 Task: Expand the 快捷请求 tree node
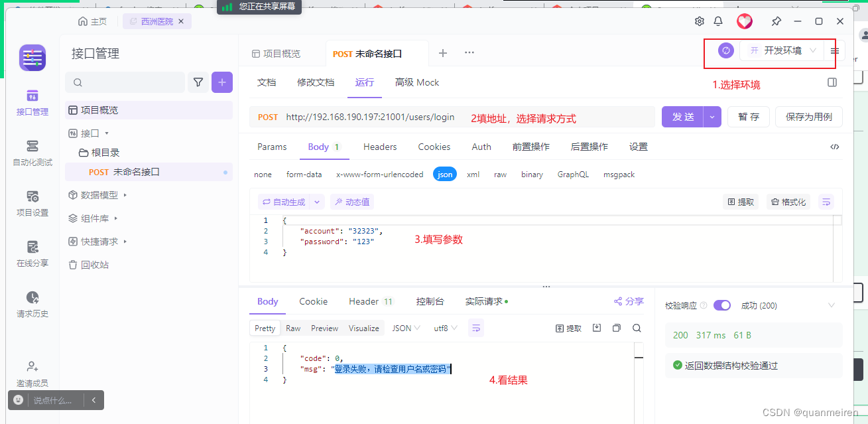(x=125, y=242)
